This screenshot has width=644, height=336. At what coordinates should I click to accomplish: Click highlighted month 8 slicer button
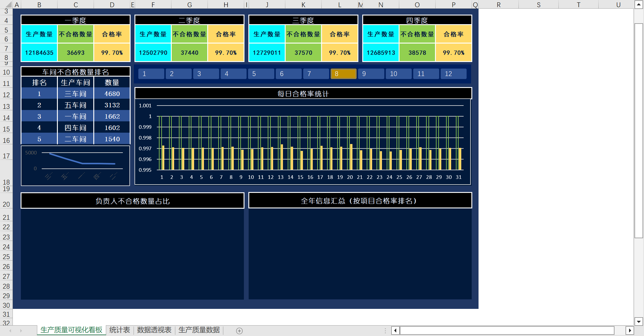click(343, 74)
